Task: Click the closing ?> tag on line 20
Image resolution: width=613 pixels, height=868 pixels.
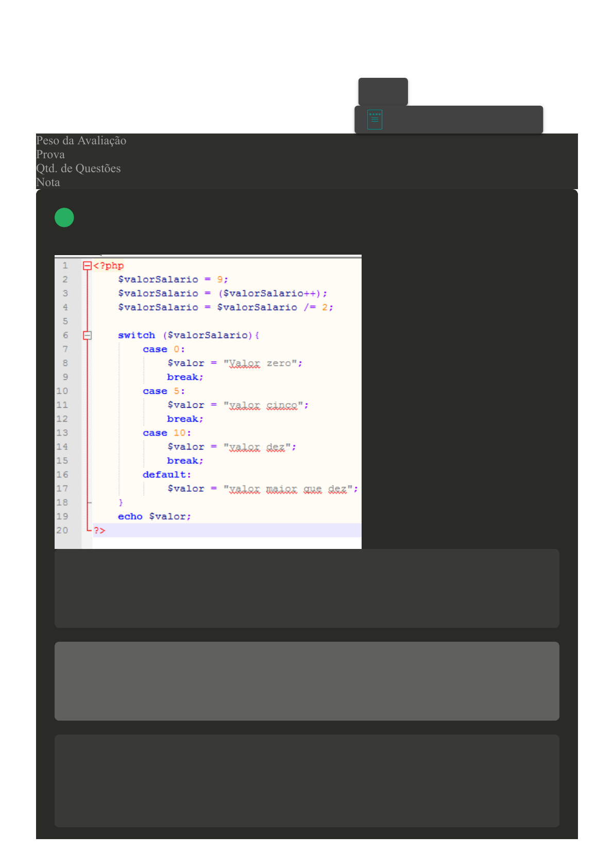Action: coord(99,530)
